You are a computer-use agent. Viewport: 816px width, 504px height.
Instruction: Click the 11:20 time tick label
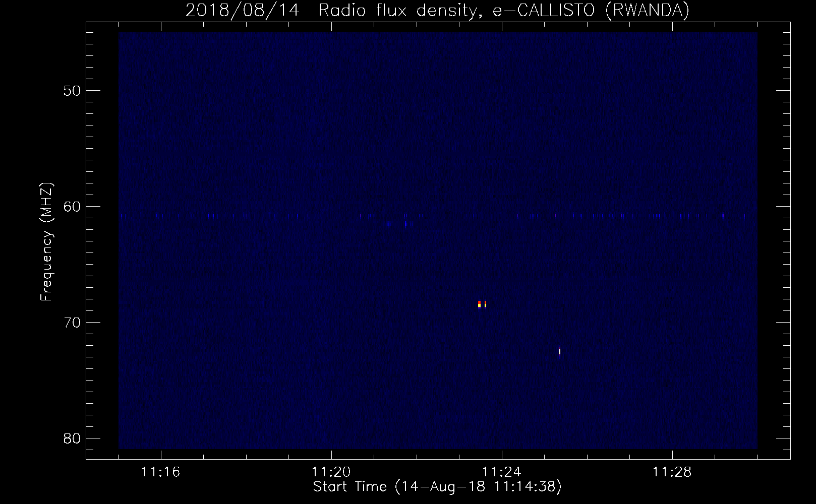pyautogui.click(x=331, y=472)
